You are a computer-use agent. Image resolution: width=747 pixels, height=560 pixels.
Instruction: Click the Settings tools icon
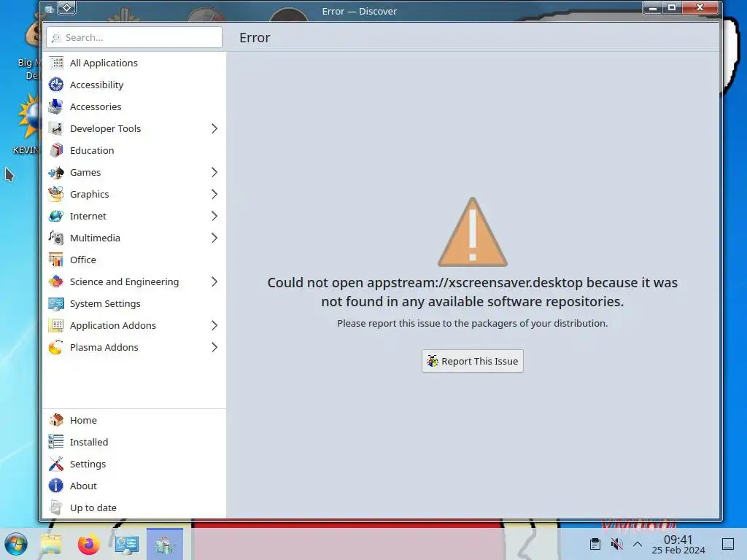(x=55, y=464)
